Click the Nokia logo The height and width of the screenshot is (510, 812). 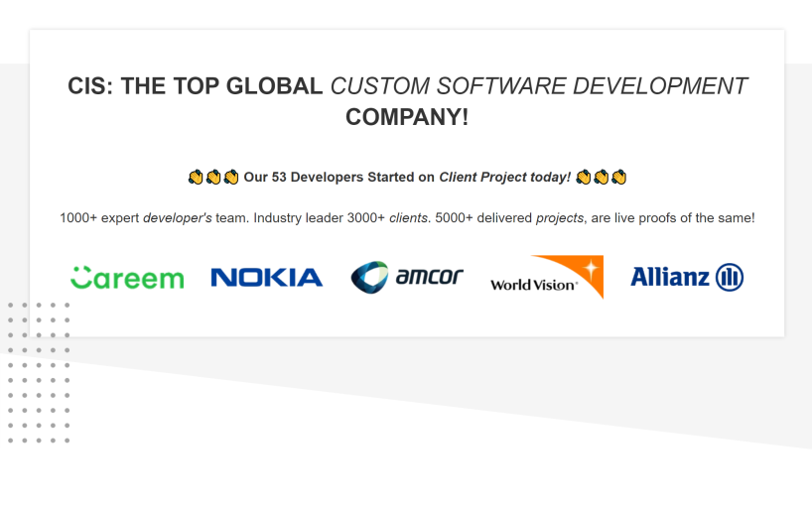click(x=267, y=278)
